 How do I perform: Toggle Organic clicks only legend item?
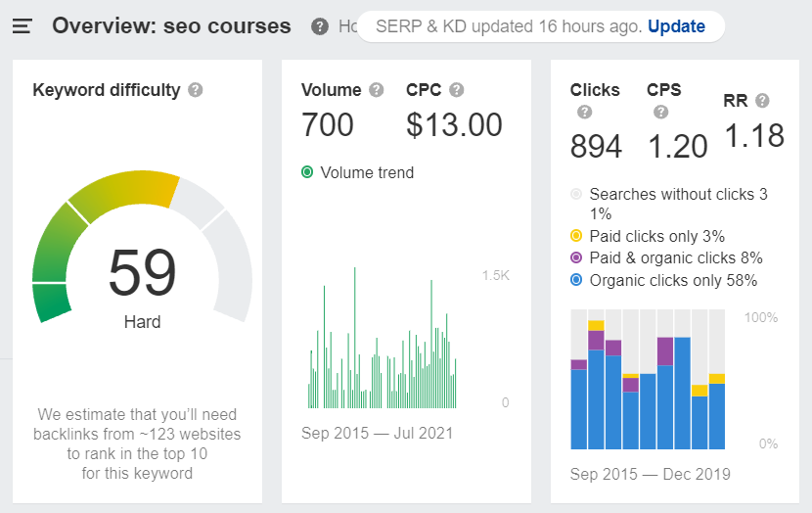tap(576, 281)
